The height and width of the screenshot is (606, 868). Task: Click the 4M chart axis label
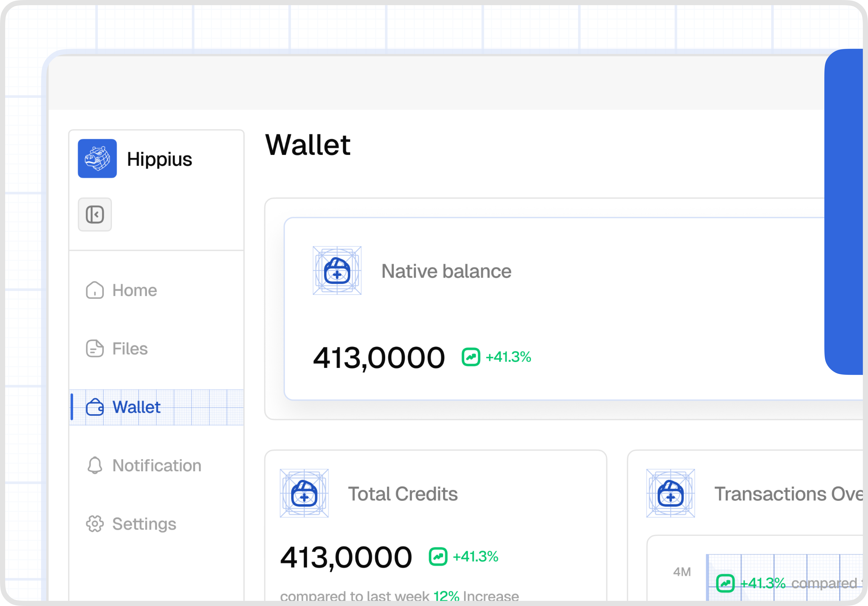click(x=682, y=572)
